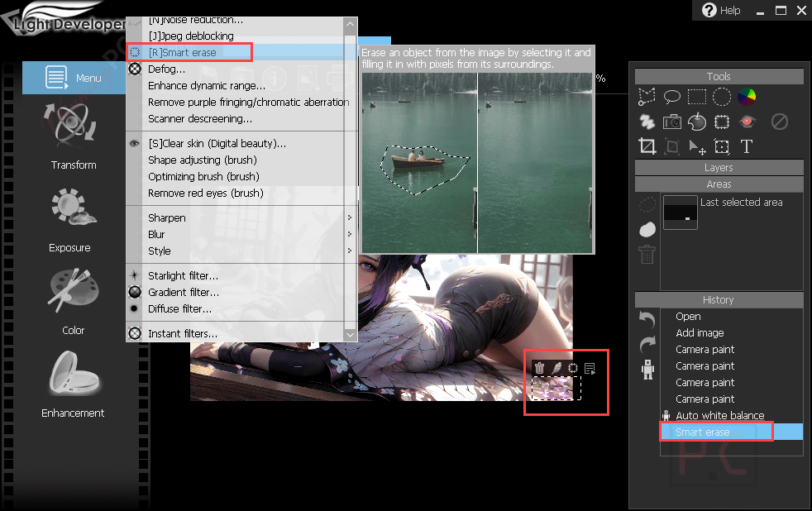Select Shape adjusting (brush)
Screen dimensions: 812x511
coord(235,160)
